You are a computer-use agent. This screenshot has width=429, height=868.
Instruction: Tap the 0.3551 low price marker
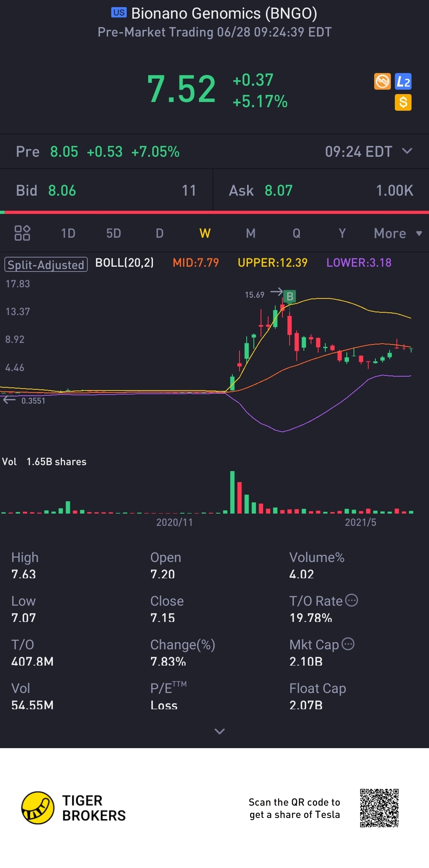click(33, 401)
